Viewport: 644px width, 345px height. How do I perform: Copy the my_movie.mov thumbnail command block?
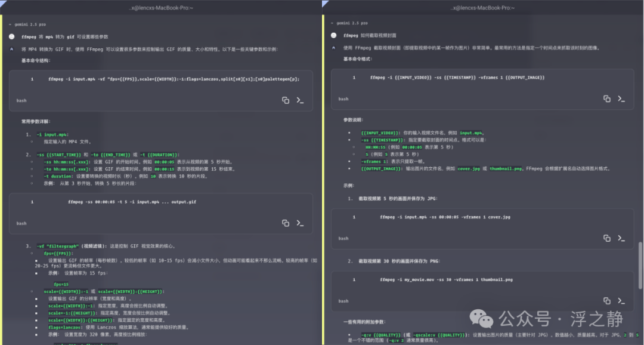pyautogui.click(x=606, y=301)
